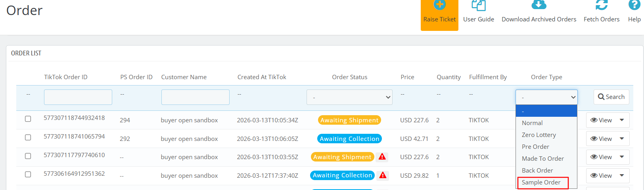Focus the Customer Name filter input
Viewport: 644px width, 190px height.
[x=195, y=97]
